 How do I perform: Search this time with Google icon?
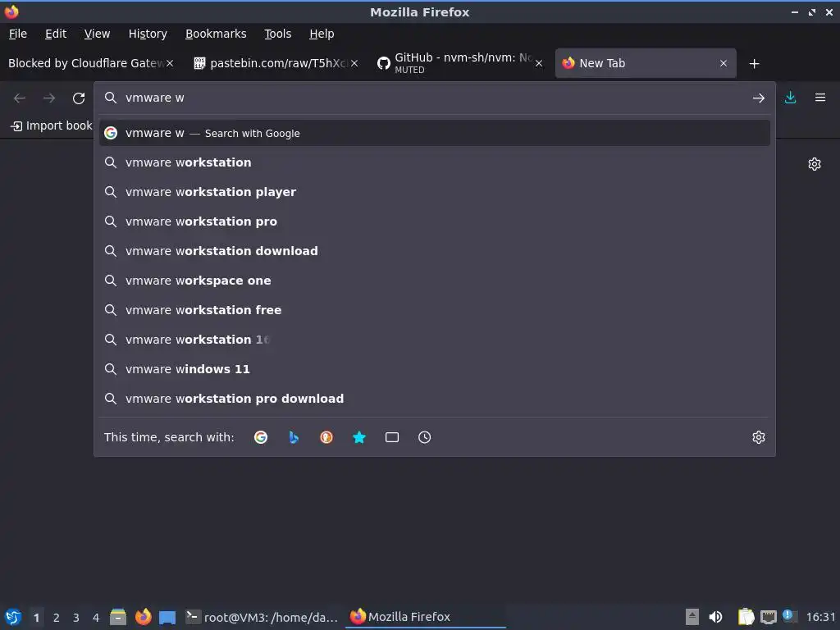coord(261,437)
